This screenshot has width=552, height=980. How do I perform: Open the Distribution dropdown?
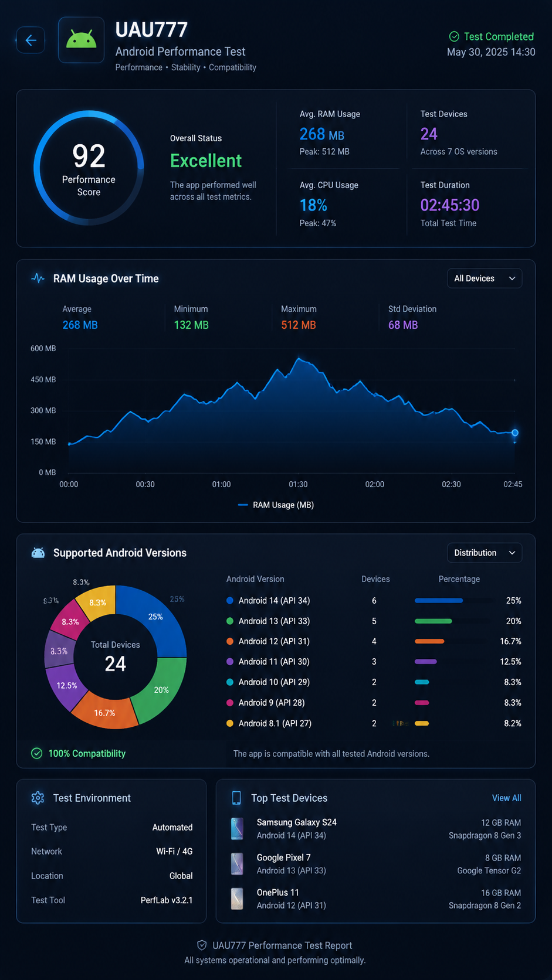[485, 553]
